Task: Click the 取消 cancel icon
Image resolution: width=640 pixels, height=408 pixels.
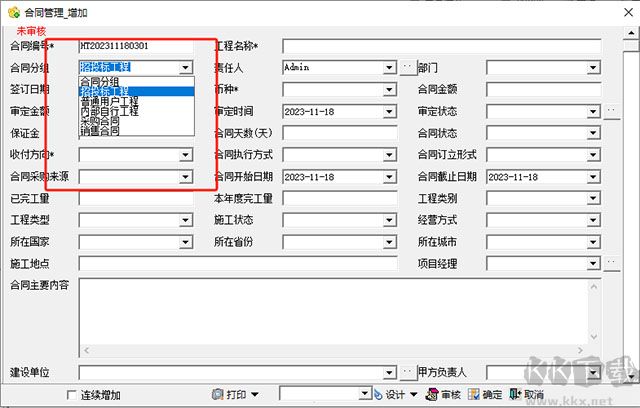Action: pyautogui.click(x=515, y=394)
